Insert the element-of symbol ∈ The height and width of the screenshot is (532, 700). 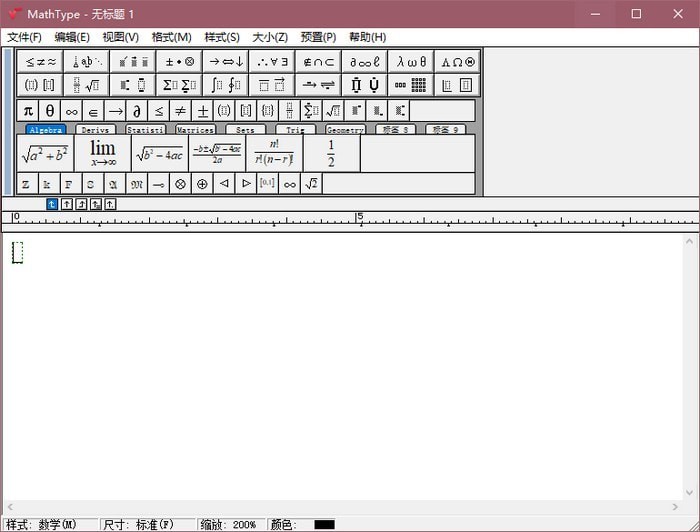point(93,111)
